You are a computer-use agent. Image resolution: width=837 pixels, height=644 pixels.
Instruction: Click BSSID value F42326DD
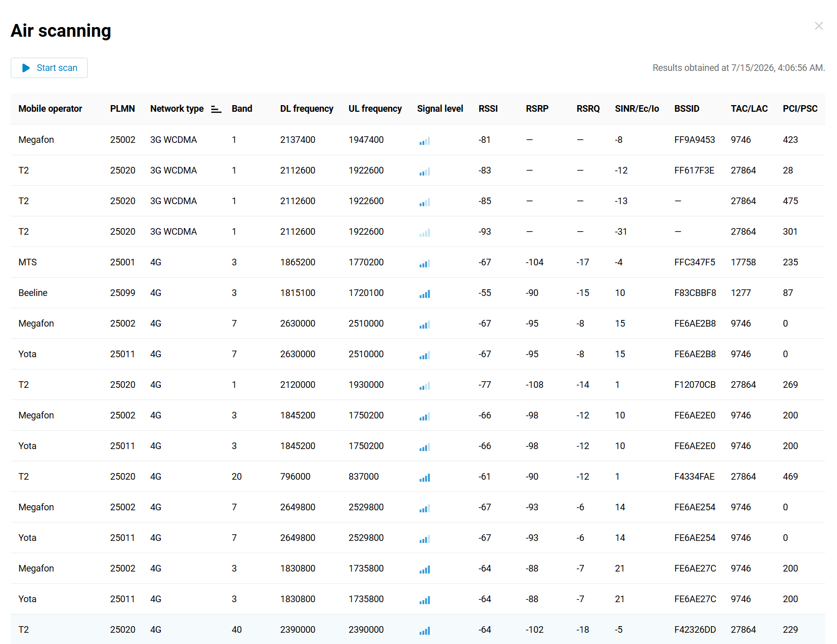(x=695, y=630)
